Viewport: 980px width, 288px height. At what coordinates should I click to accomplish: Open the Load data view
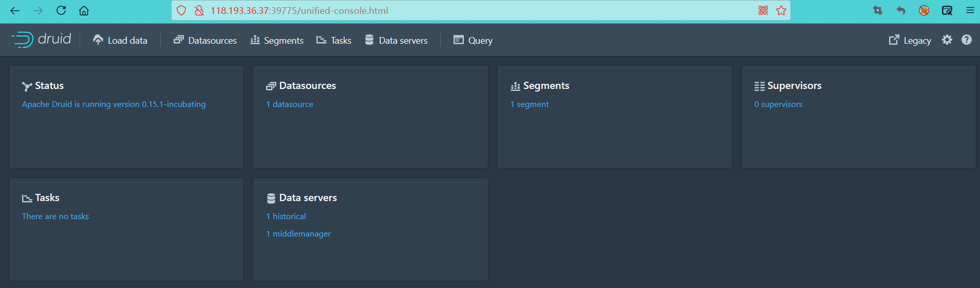[120, 40]
